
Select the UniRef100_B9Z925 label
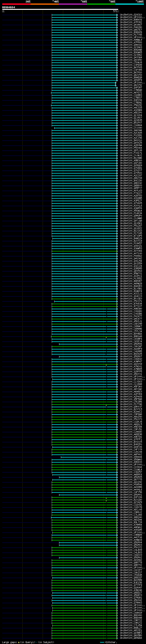pos(131,354)
